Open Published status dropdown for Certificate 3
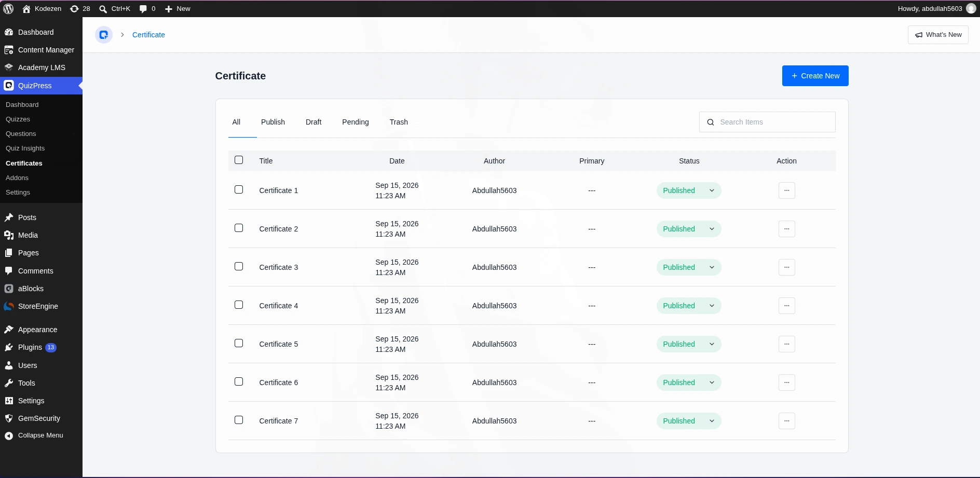 click(x=689, y=267)
